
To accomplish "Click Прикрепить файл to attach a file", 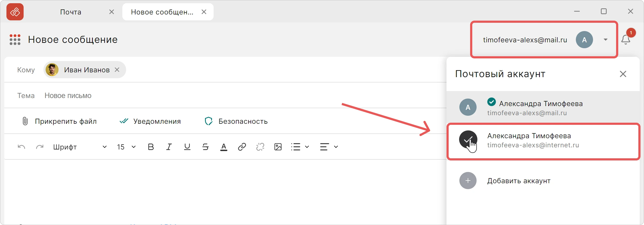I will (59, 121).
